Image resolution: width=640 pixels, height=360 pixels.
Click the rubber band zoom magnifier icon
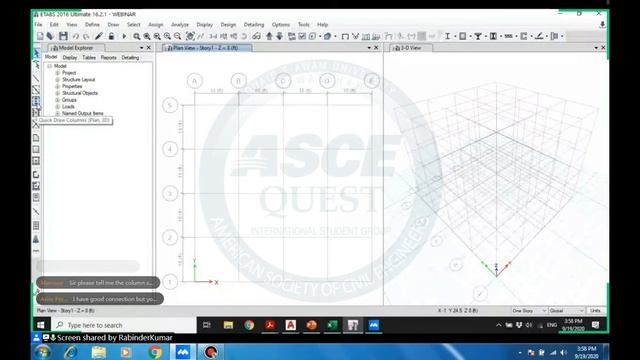pyautogui.click(x=136, y=36)
